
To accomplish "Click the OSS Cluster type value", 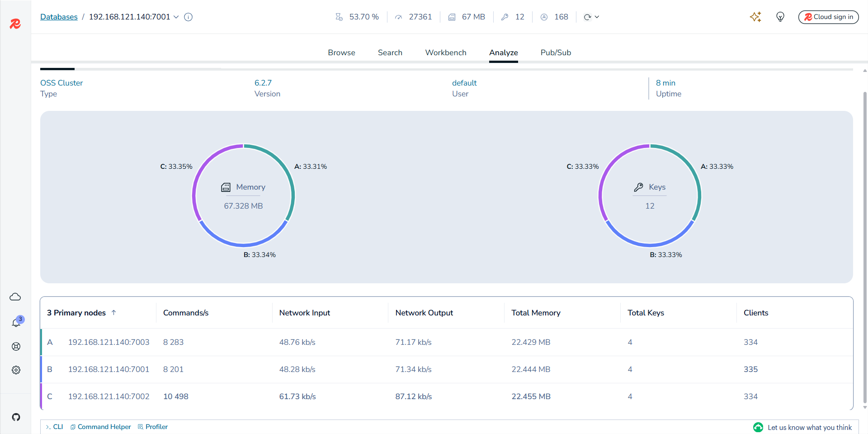I will [x=61, y=83].
